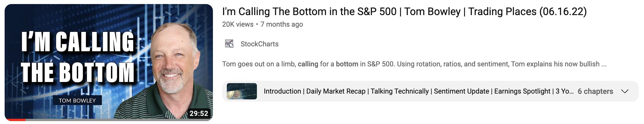Select the 'Daily Market Recap' chapter text
This screenshot has width=644, height=124.
pos(336,91)
